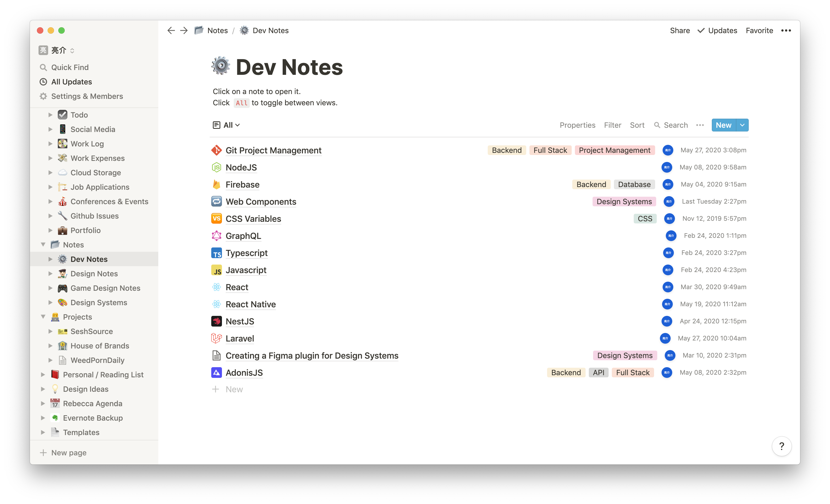Open the New button dropdown arrow

742,125
